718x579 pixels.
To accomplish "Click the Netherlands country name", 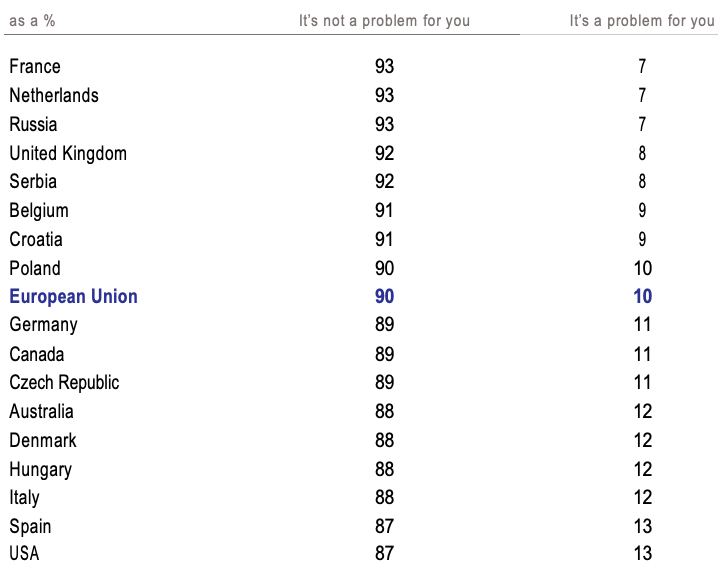I will coord(54,96).
